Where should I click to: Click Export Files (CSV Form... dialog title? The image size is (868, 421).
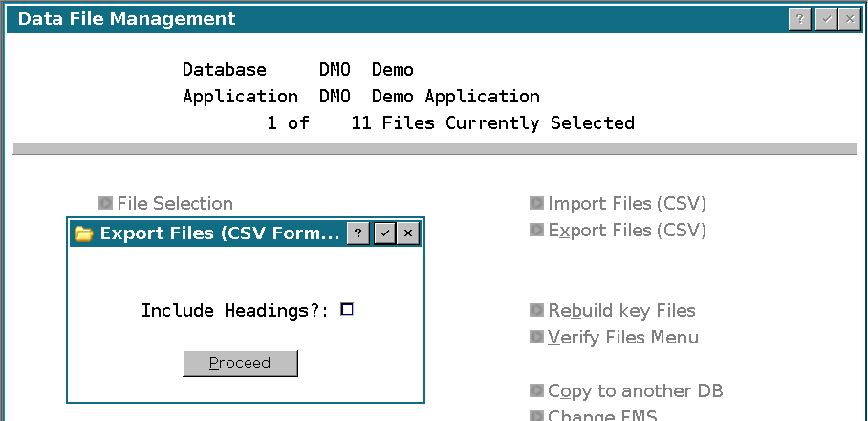point(220,233)
